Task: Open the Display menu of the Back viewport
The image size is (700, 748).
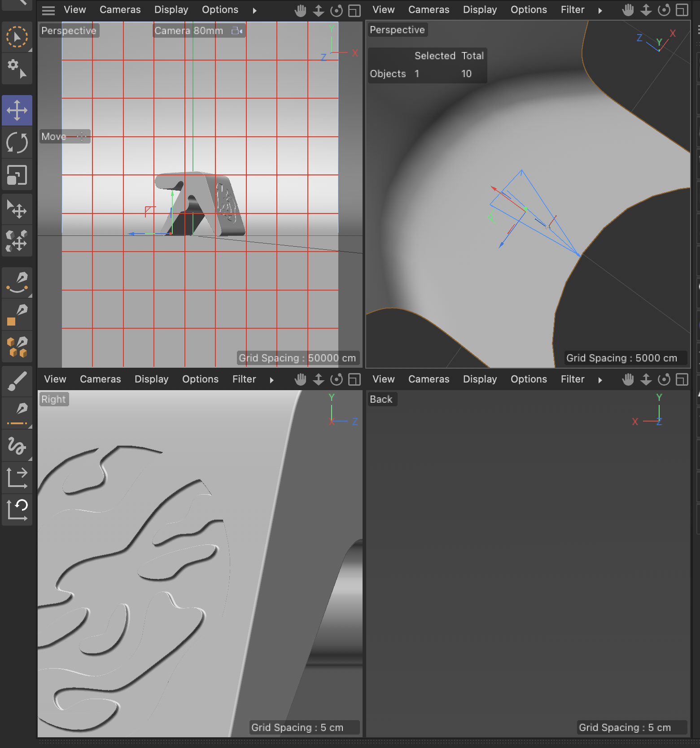Action: pos(480,379)
